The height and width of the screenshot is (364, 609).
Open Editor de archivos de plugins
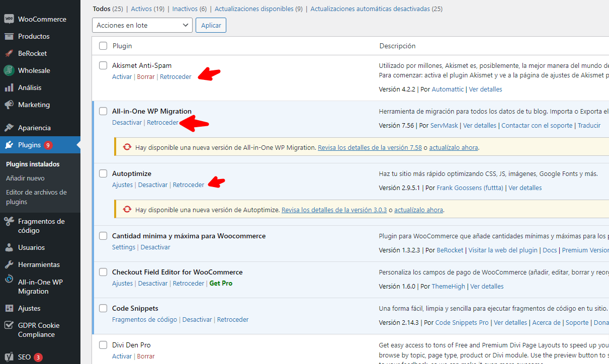[36, 197]
